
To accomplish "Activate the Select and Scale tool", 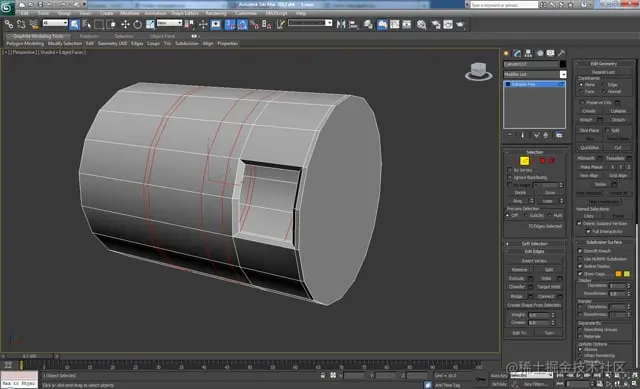I will click(x=150, y=24).
